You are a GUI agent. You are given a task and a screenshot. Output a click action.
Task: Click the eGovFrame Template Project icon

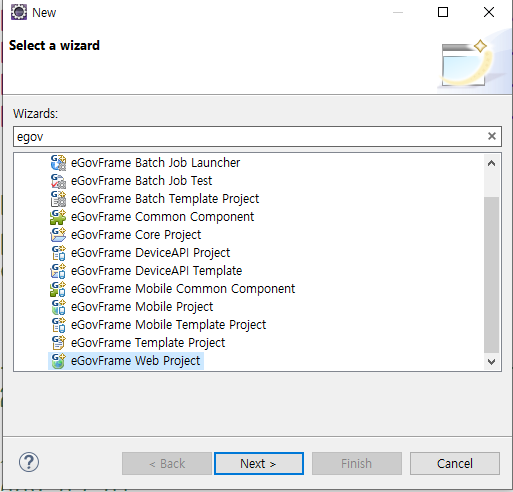[x=58, y=343]
